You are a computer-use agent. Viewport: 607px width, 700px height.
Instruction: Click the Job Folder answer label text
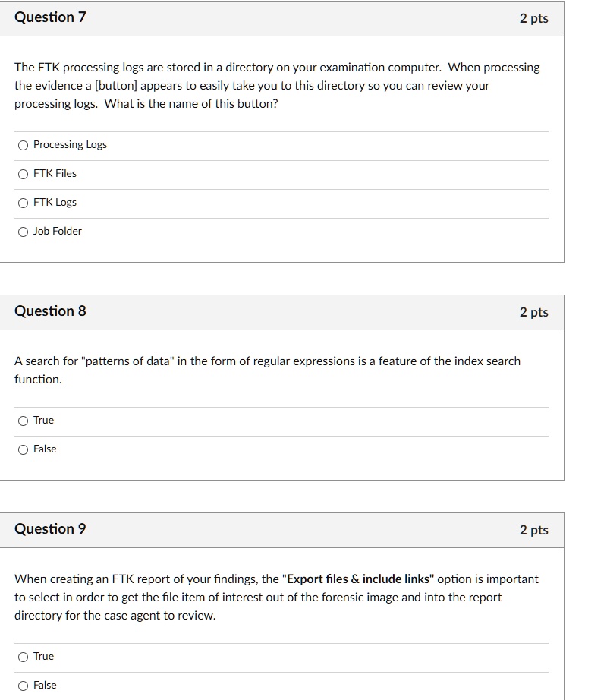click(x=58, y=231)
